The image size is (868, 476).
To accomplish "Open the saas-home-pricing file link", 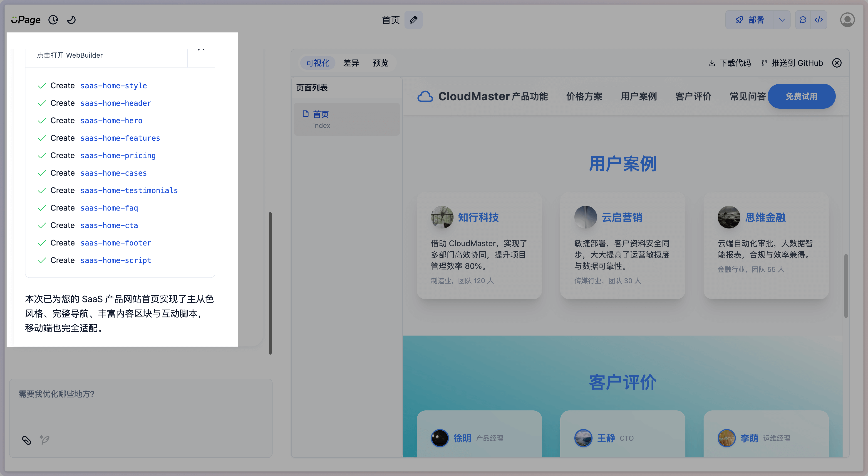I will tap(118, 155).
